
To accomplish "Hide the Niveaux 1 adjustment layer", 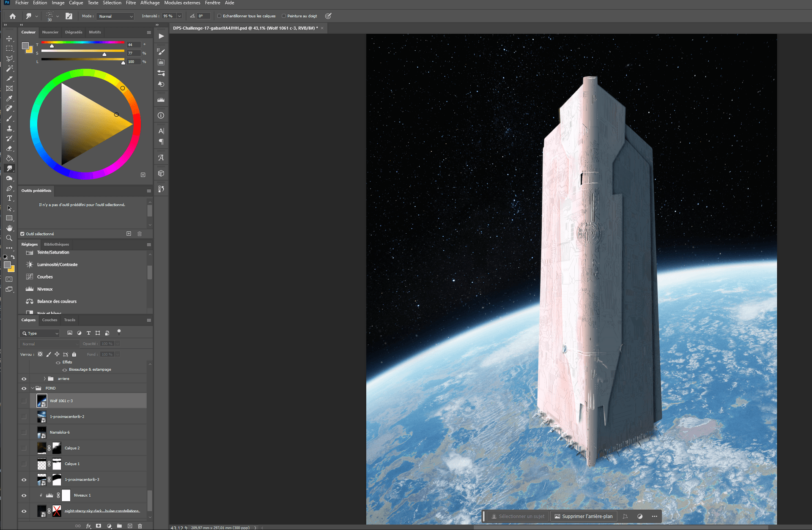I will pos(24,495).
